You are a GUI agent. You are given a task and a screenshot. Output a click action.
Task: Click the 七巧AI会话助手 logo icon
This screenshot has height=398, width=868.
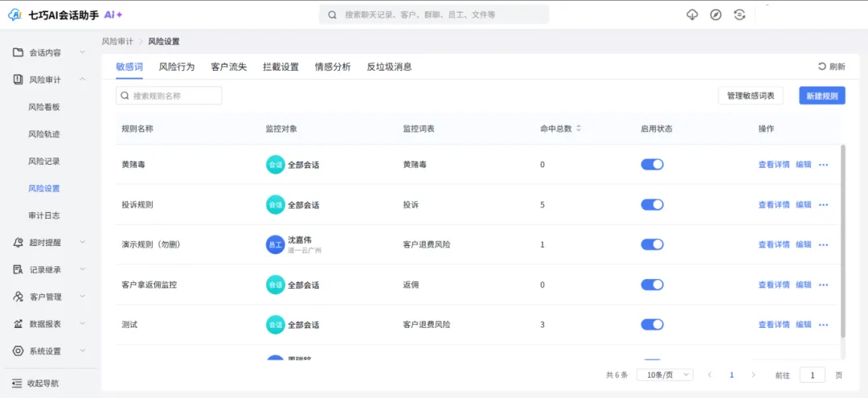click(x=14, y=14)
